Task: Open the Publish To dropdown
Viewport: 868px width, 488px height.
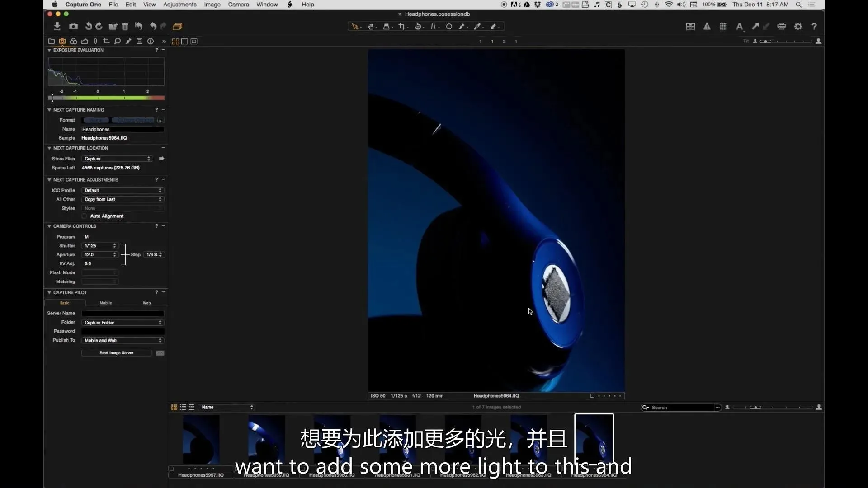Action: click(x=122, y=341)
